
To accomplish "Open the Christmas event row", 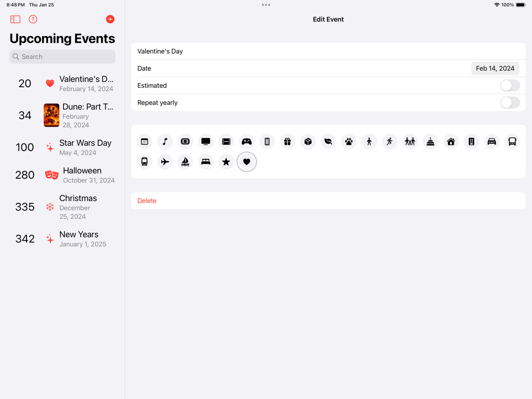I will click(x=62, y=207).
